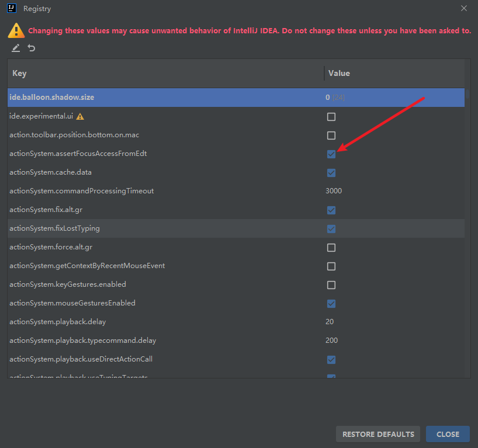Toggle actionSystem.cache.data checkbox off

click(331, 173)
